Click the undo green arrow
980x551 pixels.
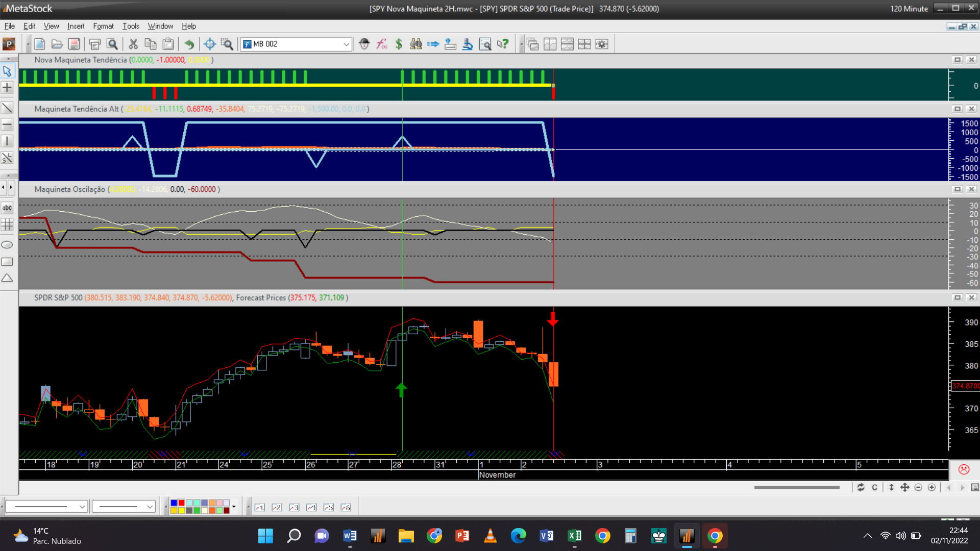[x=189, y=44]
